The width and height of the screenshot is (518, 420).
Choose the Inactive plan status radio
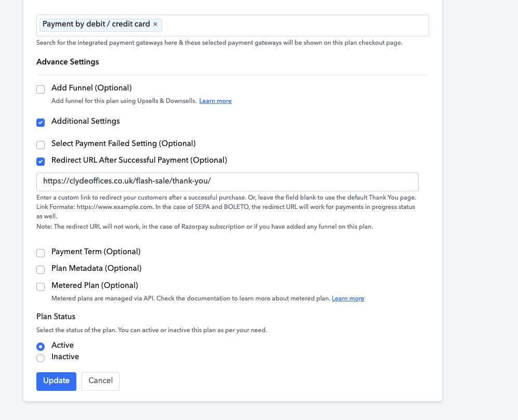[x=41, y=358]
